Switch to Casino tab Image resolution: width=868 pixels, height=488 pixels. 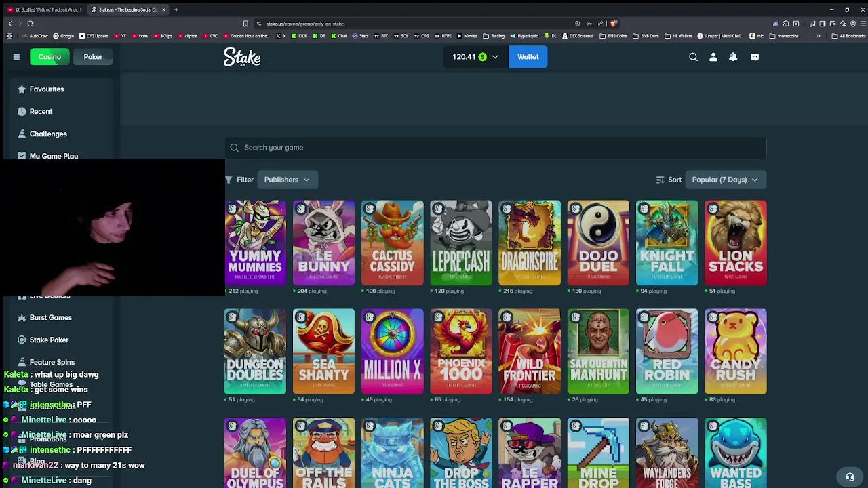[x=50, y=57]
